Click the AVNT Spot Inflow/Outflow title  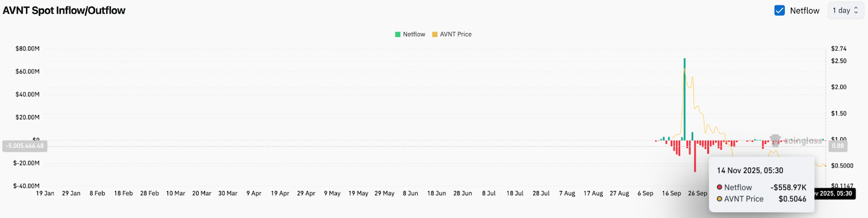(64, 10)
